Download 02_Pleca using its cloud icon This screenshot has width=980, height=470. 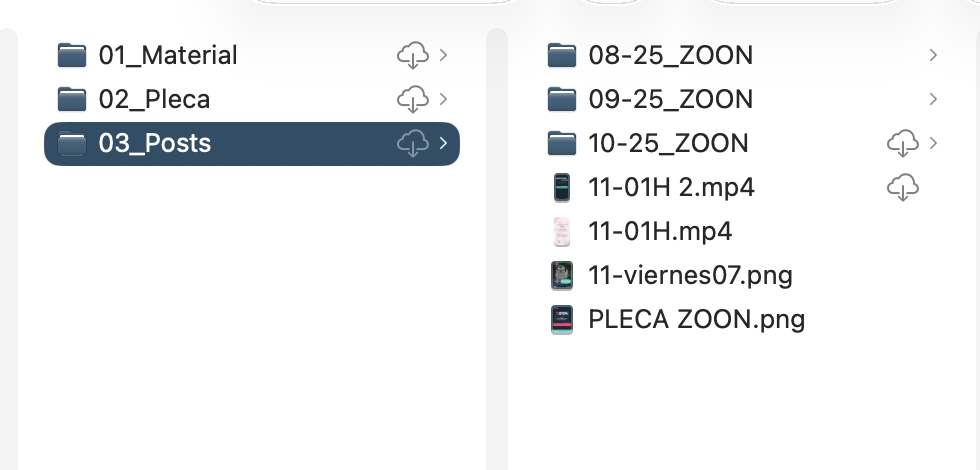pyautogui.click(x=413, y=99)
